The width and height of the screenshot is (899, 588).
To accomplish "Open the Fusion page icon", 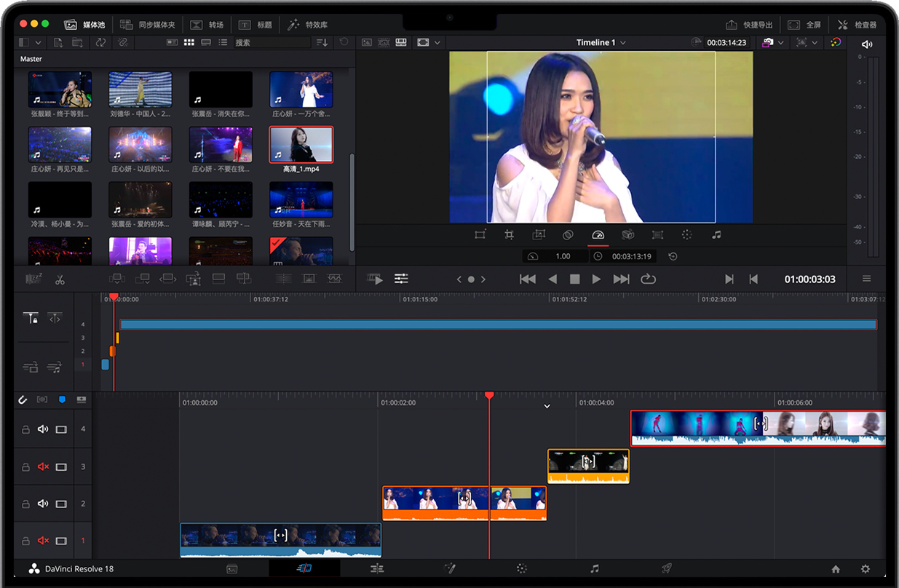I will tap(450, 569).
